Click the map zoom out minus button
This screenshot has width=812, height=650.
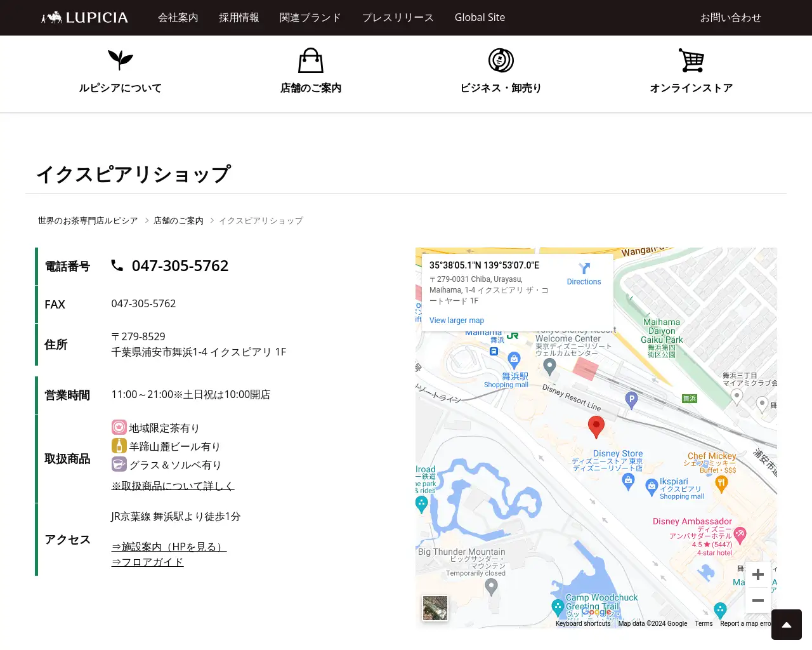(758, 600)
